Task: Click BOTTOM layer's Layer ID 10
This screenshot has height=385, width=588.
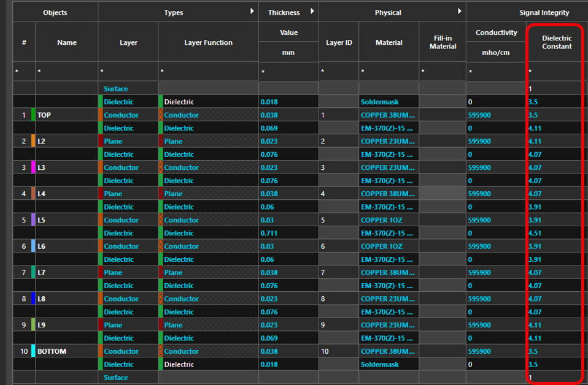Action: coord(339,351)
